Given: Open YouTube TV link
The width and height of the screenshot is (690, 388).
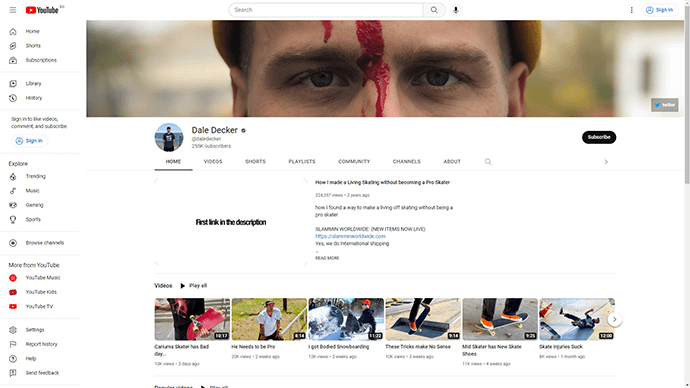Looking at the screenshot, I should [40, 307].
